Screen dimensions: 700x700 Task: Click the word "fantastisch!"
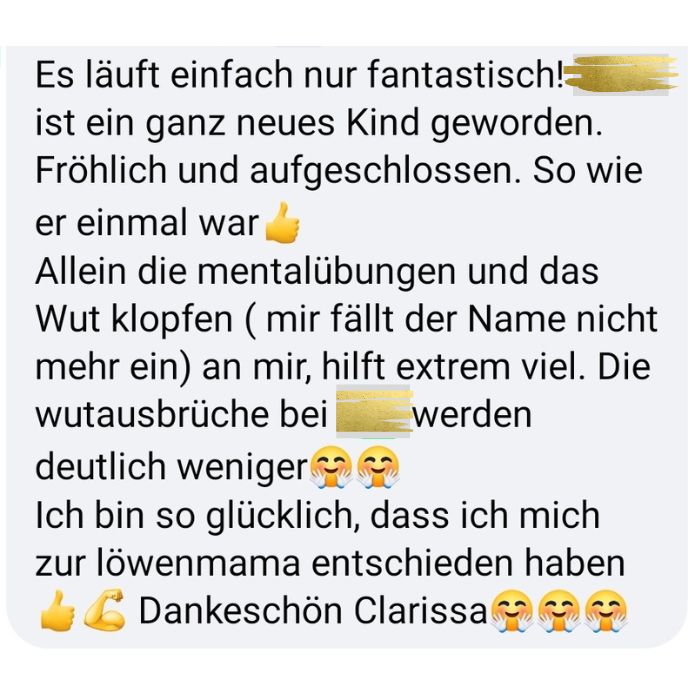pos(466,74)
